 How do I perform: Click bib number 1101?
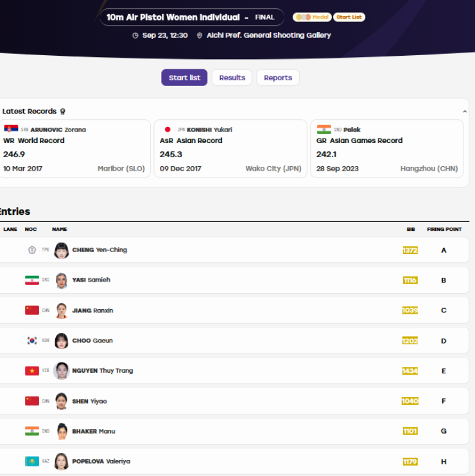[x=410, y=431]
